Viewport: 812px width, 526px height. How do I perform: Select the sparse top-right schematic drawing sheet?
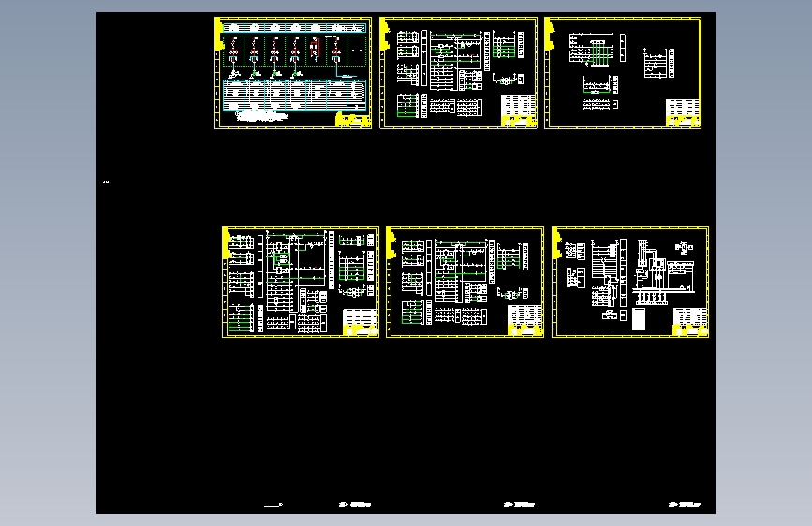(x=623, y=73)
